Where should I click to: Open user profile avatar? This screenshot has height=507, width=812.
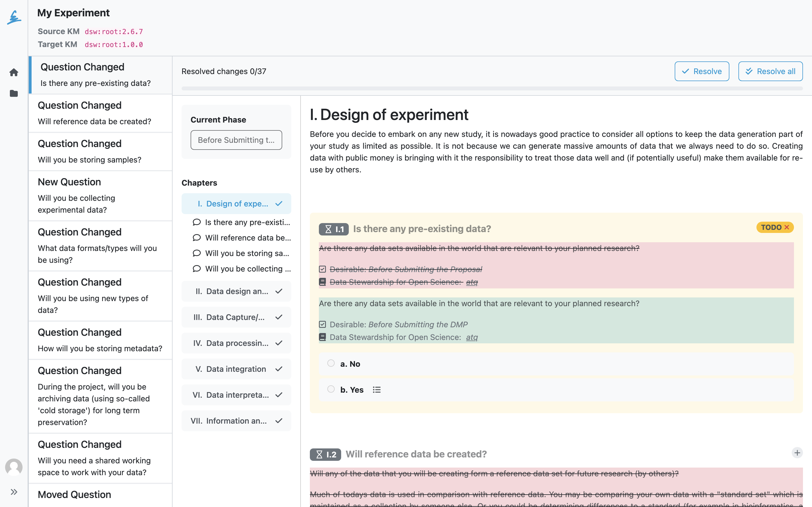pyautogui.click(x=14, y=467)
